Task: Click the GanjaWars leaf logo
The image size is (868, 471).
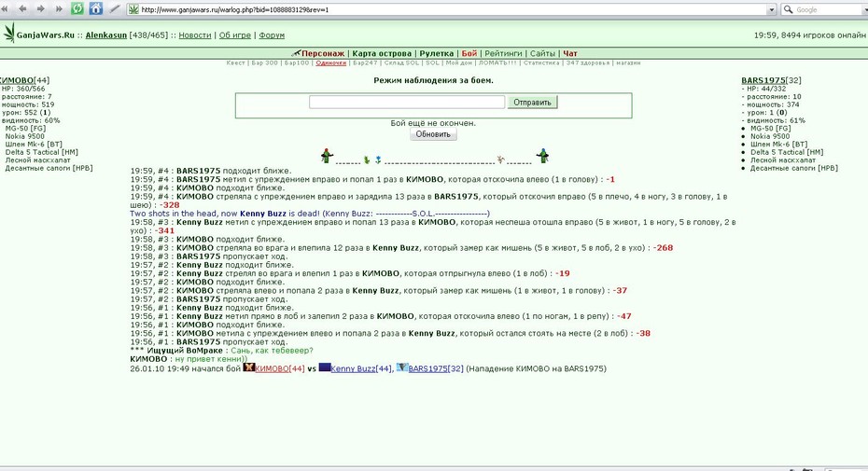Action: tap(8, 33)
